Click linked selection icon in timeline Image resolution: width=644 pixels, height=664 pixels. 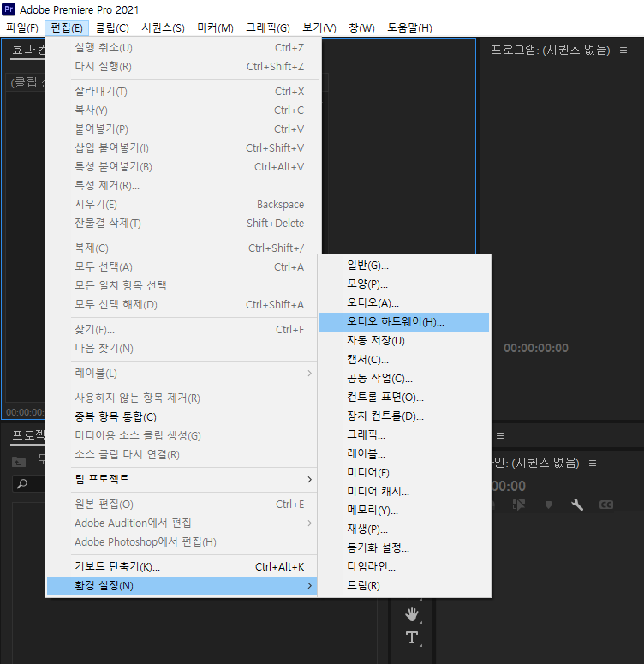tap(519, 505)
